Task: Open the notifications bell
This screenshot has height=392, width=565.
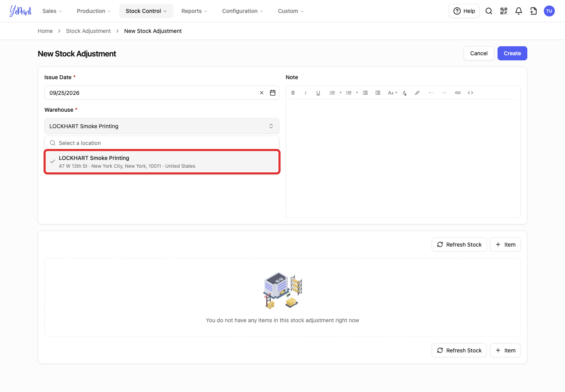Action: point(519,11)
